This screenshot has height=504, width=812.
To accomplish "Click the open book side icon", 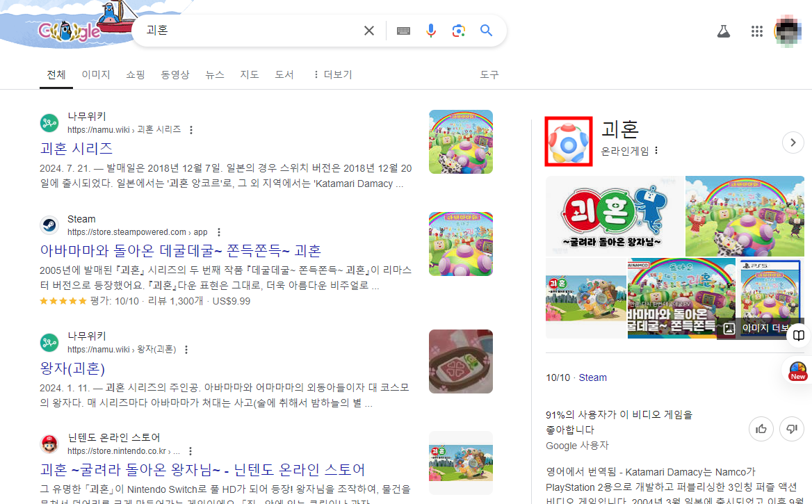I will click(x=799, y=335).
